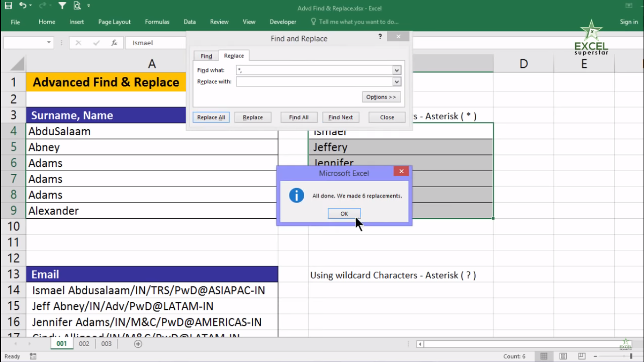Click the formula bar containing Ismael
This screenshot has height=362, width=644.
(x=156, y=43)
